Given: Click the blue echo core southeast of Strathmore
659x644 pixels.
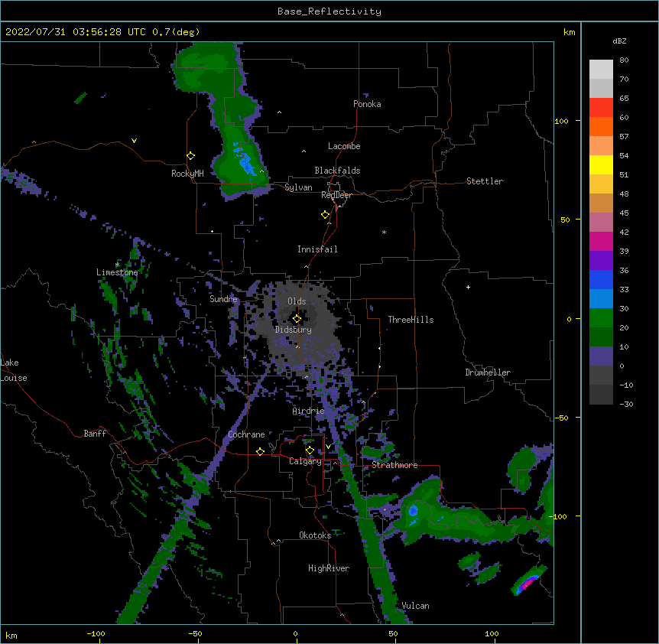Looking at the screenshot, I should click(413, 511).
